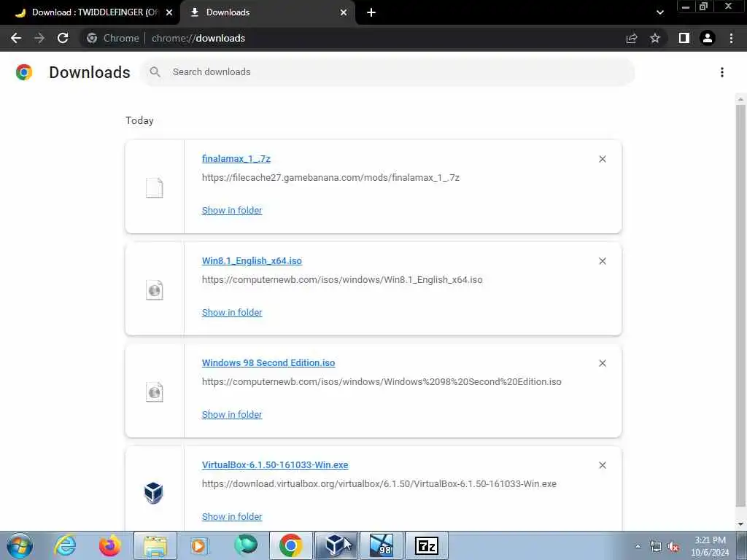The width and height of the screenshot is (747, 560).
Task: Click the scrollbar down arrow
Action: 740,524
